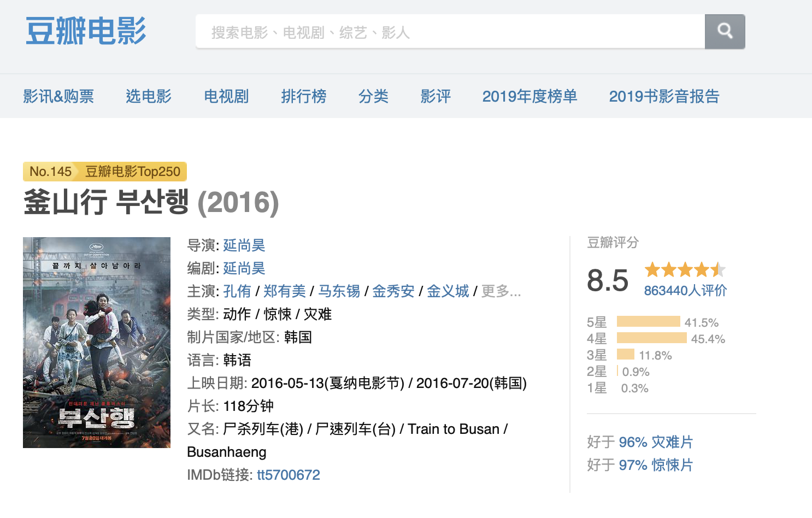This screenshot has height=518, width=812.
Task: Click the star rating icons
Action: click(685, 269)
